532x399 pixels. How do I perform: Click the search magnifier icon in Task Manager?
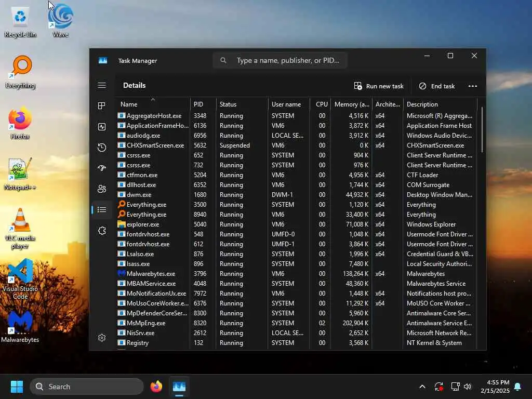[x=223, y=60]
